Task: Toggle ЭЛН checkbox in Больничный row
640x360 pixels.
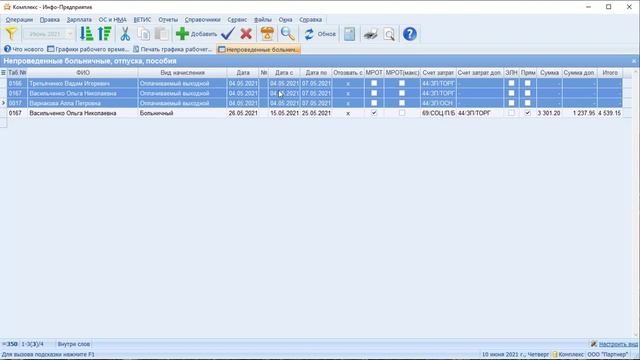Action: tap(511, 113)
